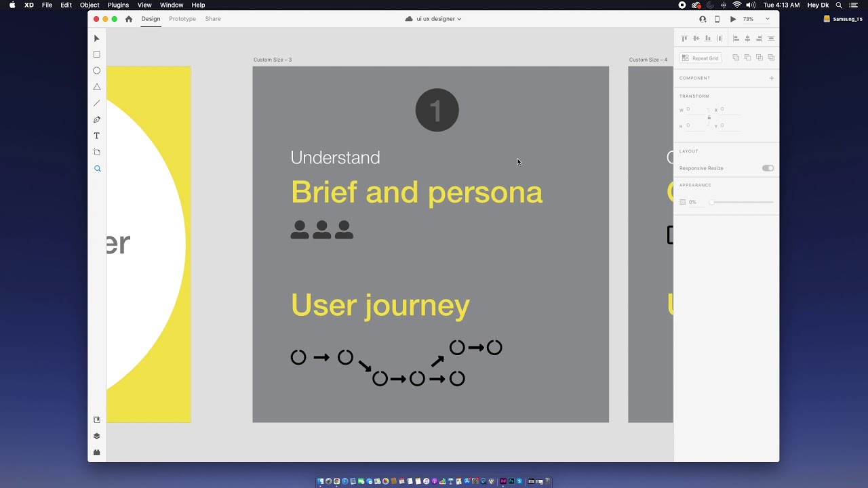Screen dimensions: 868x488
Task: Open the View menu
Action: (144, 5)
